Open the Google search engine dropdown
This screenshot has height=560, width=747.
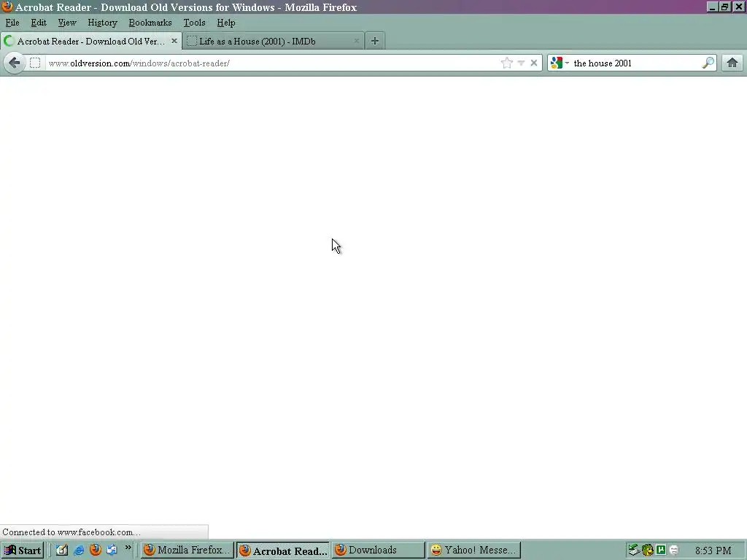[x=560, y=63]
